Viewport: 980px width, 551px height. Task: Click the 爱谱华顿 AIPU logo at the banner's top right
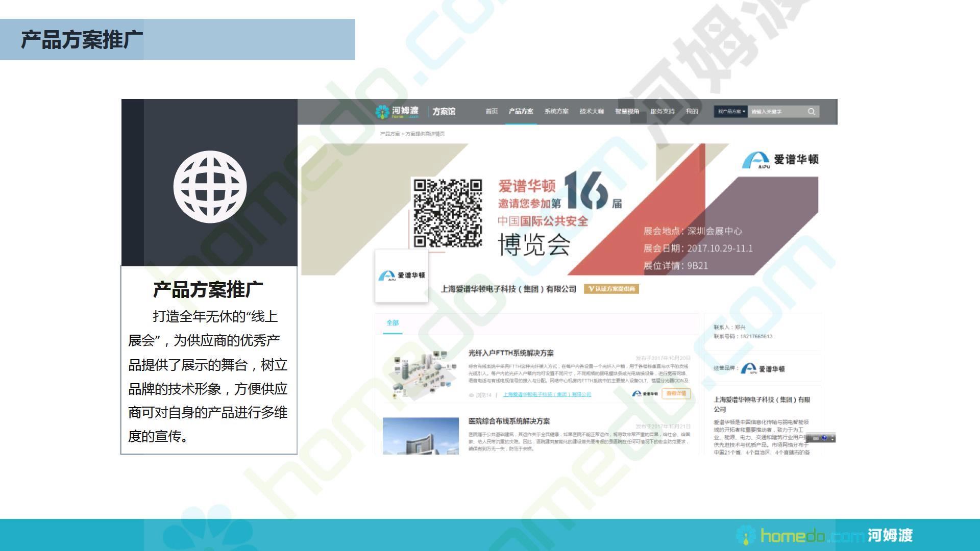pyautogui.click(x=780, y=160)
